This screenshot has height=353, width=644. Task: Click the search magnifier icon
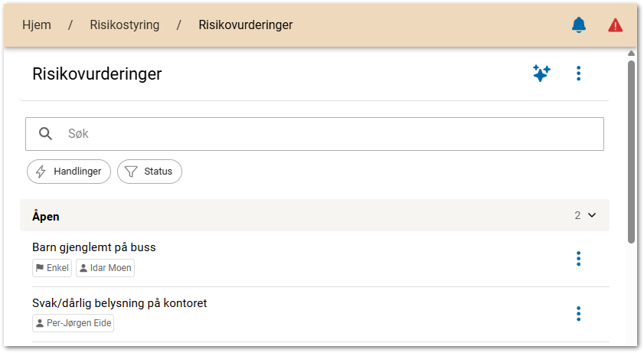[46, 134]
